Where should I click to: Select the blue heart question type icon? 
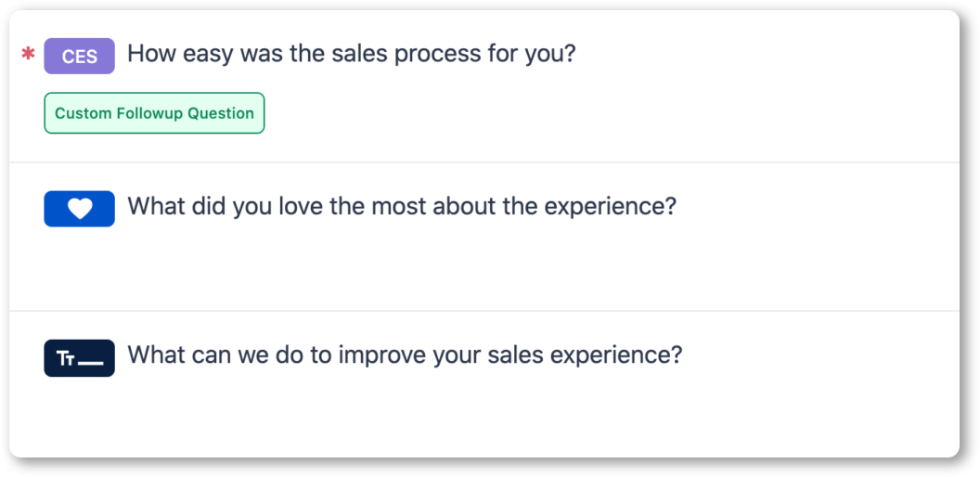point(80,209)
